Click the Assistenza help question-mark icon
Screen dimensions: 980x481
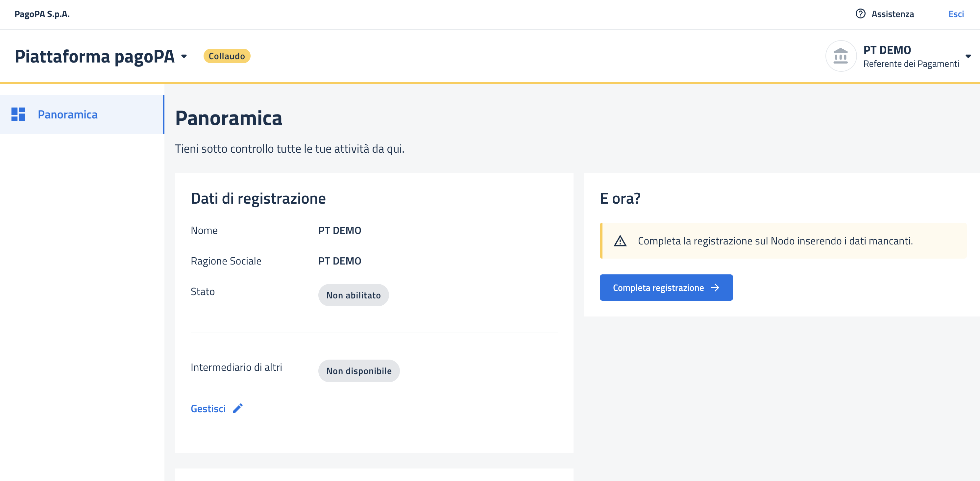860,14
